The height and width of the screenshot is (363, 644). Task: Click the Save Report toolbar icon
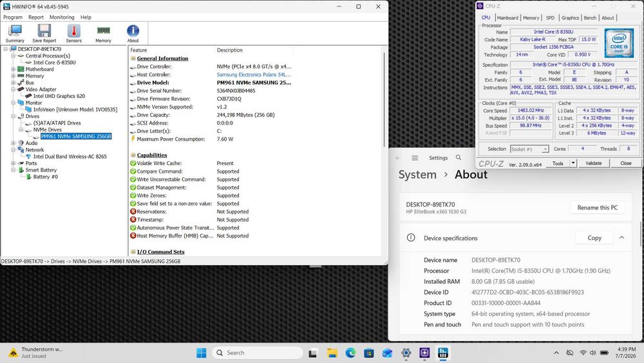tap(44, 34)
